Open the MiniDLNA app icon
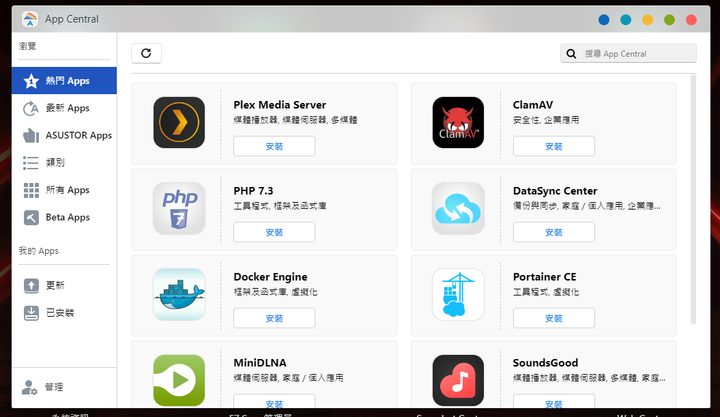 coord(179,380)
